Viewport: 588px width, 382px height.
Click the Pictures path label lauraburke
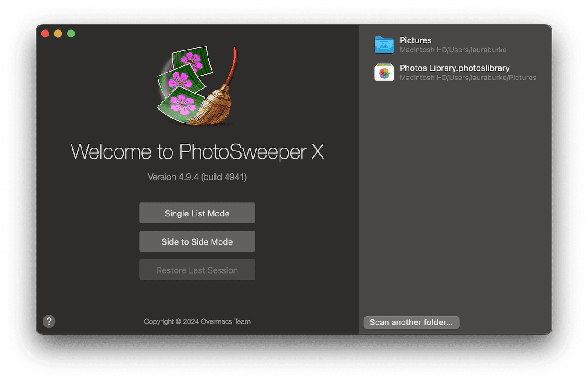(453, 50)
